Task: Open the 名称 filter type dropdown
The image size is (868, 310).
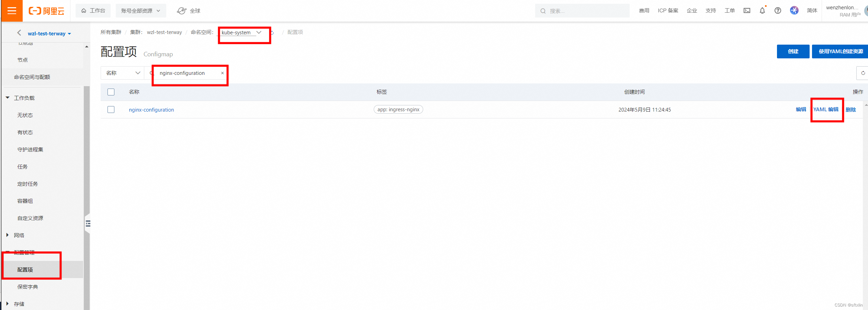Action: 123,73
